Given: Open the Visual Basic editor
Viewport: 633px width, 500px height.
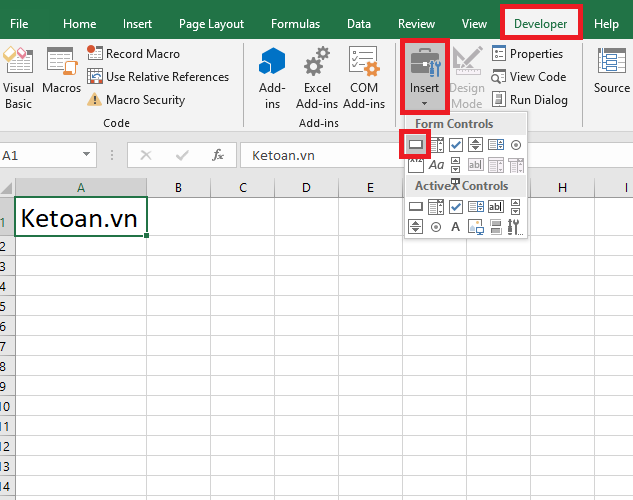Looking at the screenshot, I should (18, 76).
